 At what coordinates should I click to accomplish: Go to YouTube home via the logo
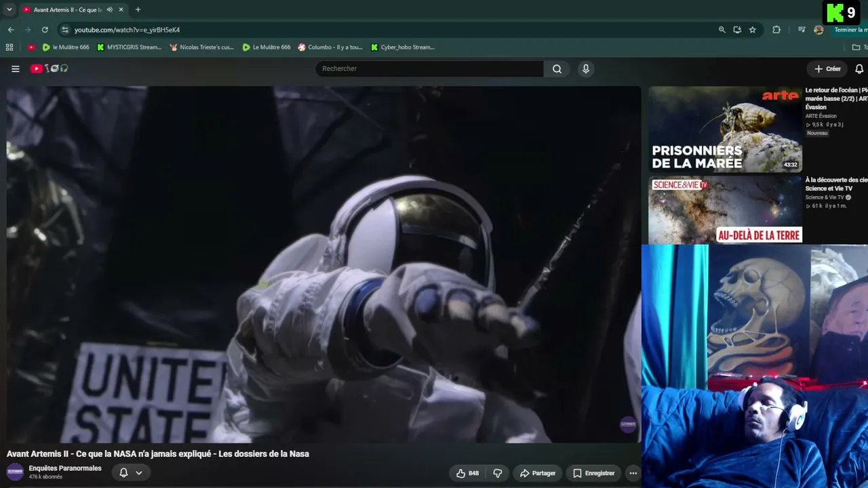pos(49,68)
